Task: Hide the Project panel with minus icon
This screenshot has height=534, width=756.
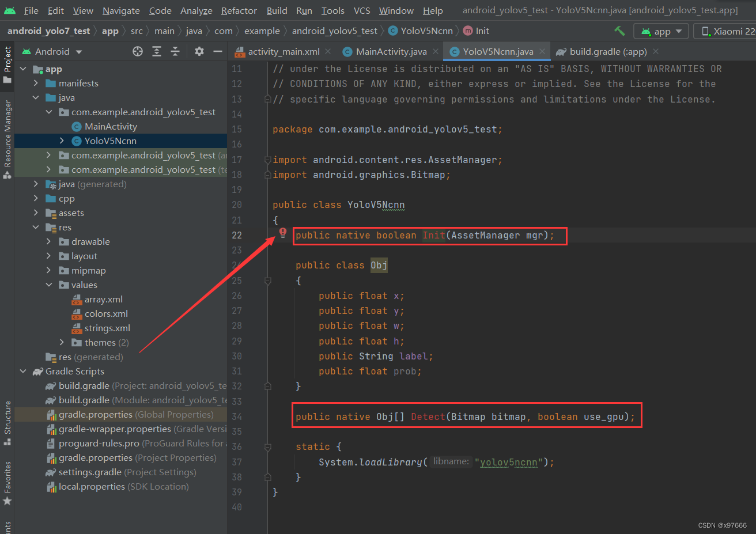Action: pyautogui.click(x=218, y=51)
